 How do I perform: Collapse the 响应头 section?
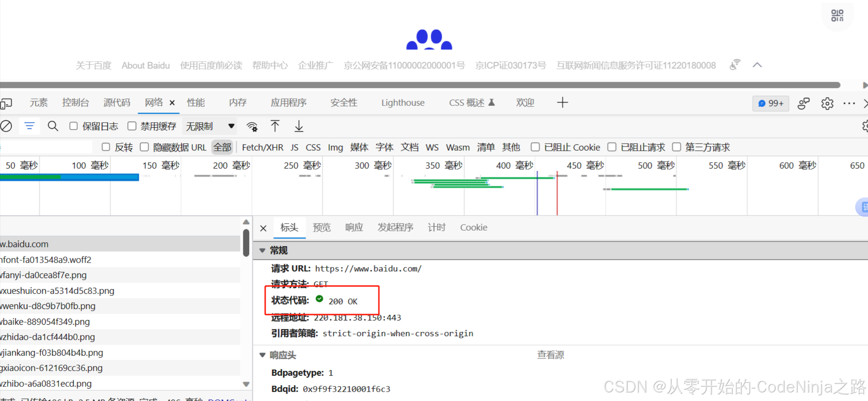click(262, 355)
